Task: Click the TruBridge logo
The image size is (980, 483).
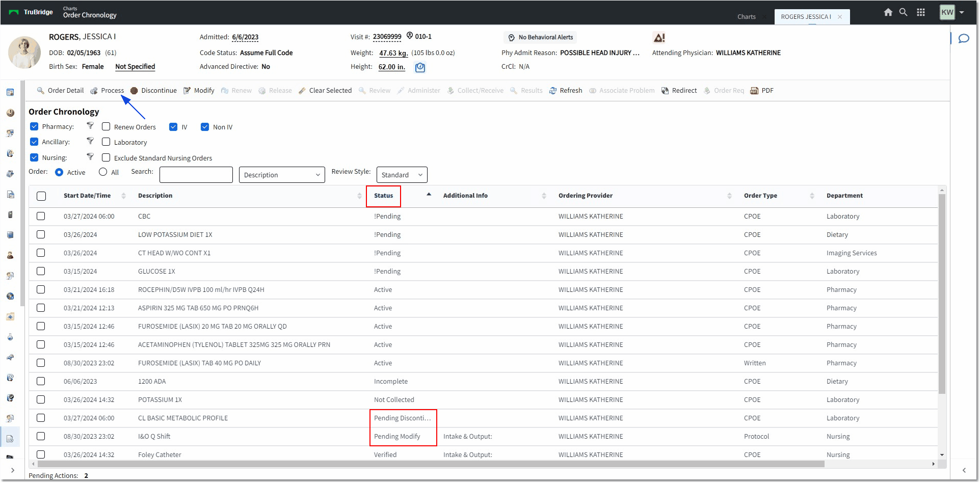Action: click(x=31, y=12)
